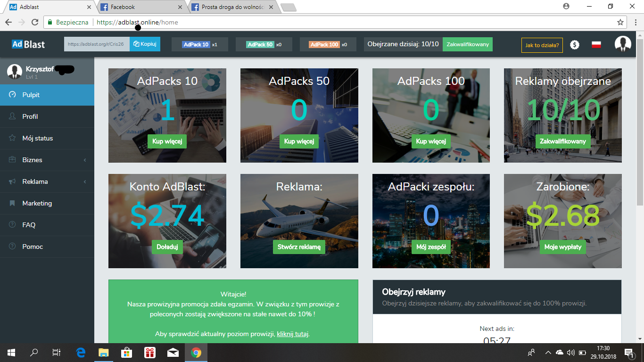
Task: Click the FAQ question mark icon
Action: pyautogui.click(x=12, y=225)
